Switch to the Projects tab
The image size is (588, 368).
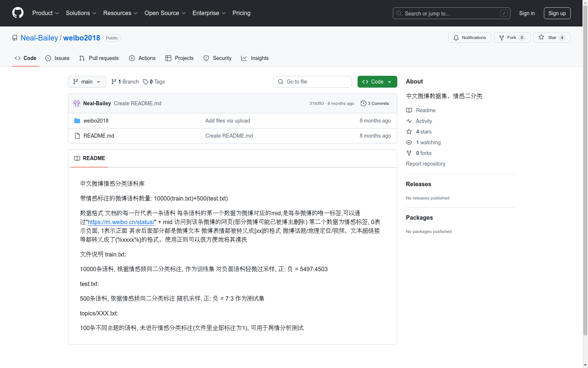[x=179, y=58]
